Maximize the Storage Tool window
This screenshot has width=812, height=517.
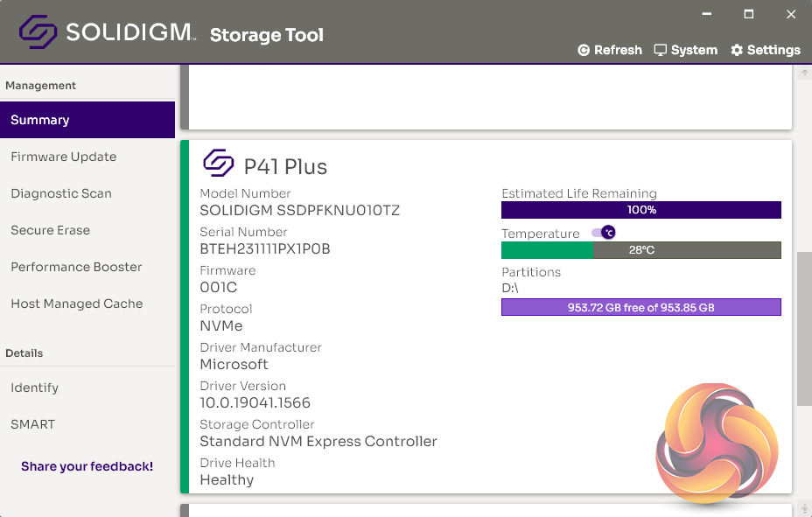coord(749,15)
